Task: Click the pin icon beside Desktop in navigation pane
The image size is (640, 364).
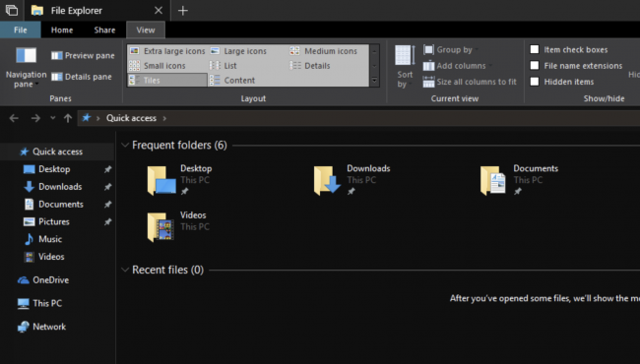Action: (107, 169)
